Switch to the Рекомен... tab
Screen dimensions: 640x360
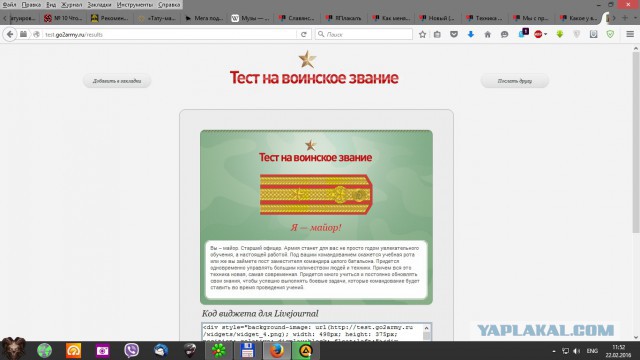(x=109, y=18)
